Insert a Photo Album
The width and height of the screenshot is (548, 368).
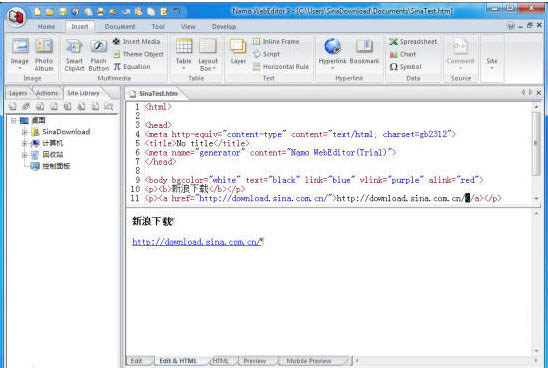tap(44, 55)
